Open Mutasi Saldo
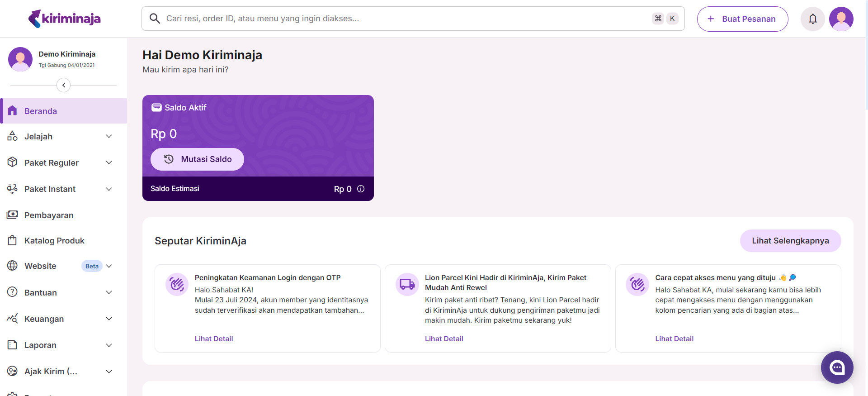Screen dimensions: 868x396 click(x=197, y=159)
